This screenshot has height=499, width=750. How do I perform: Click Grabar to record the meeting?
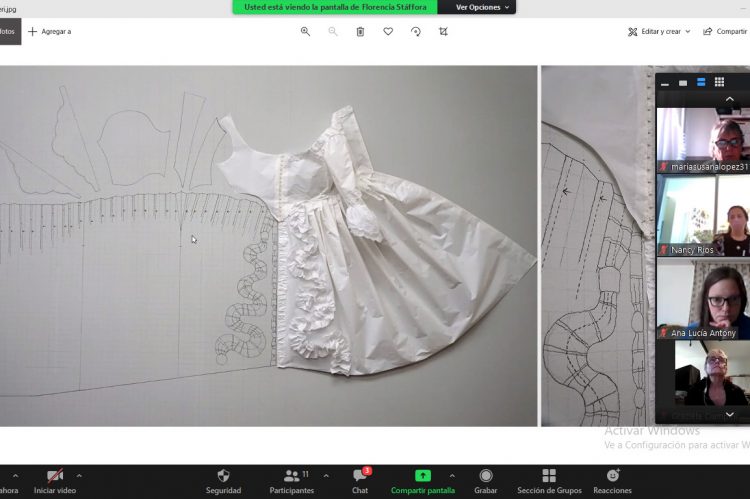pos(486,480)
